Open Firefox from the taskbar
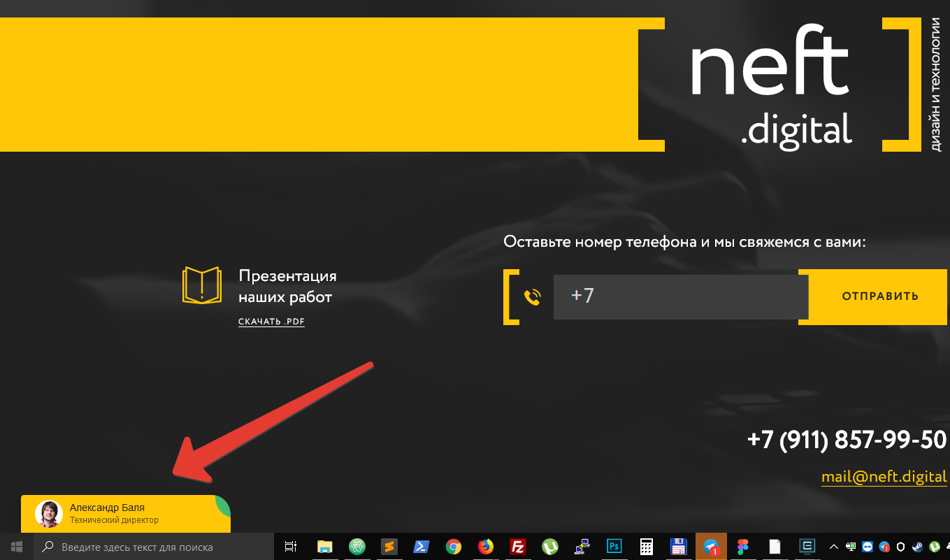 click(485, 547)
